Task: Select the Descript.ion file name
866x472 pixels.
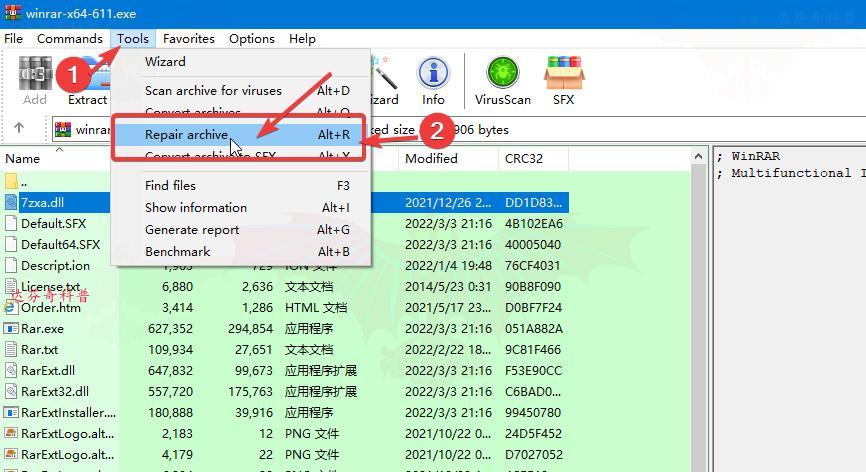Action: [55, 266]
